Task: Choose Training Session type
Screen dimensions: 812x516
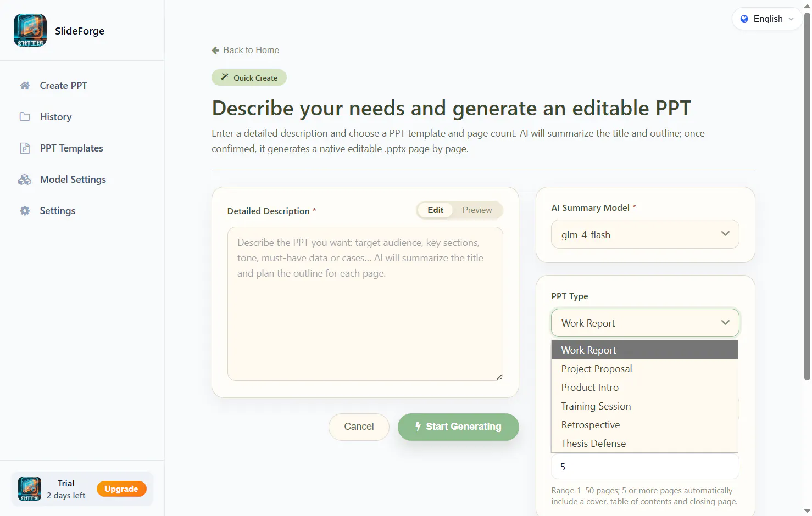Action: [644, 406]
